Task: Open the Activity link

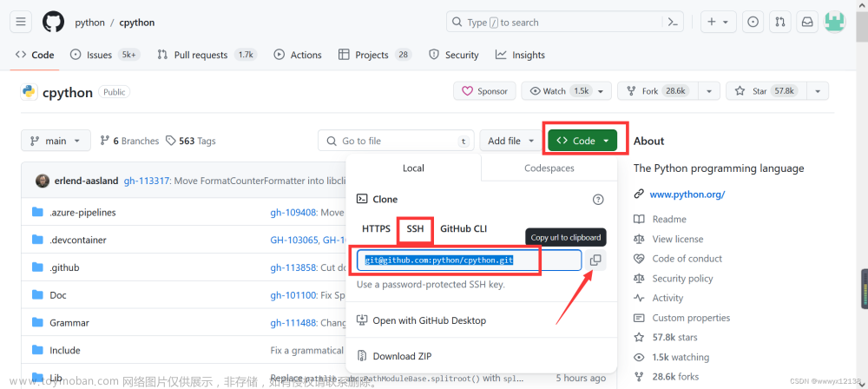Action: coord(667,298)
